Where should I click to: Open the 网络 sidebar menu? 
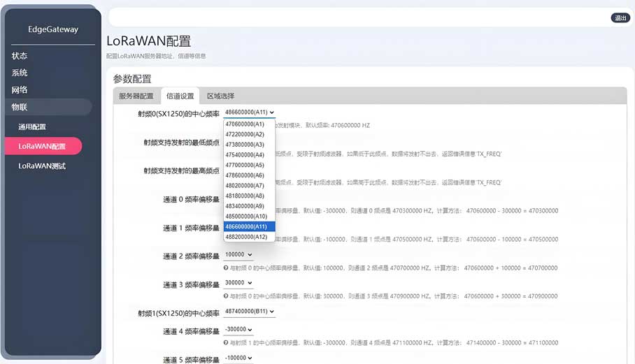point(20,90)
